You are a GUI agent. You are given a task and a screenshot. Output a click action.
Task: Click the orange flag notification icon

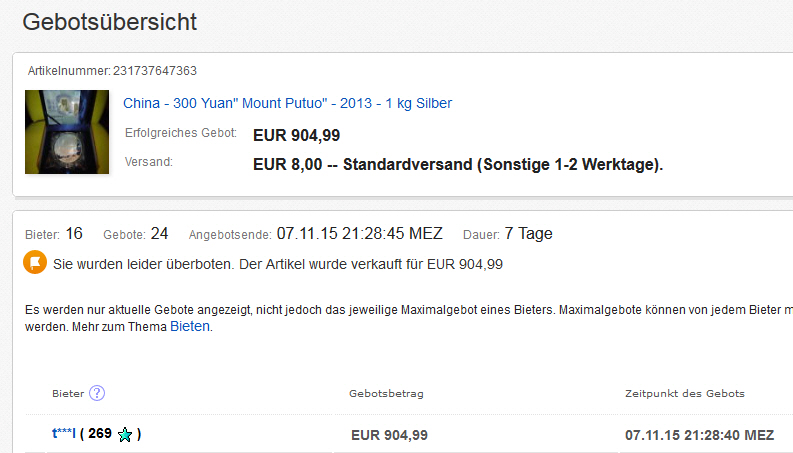(36, 264)
